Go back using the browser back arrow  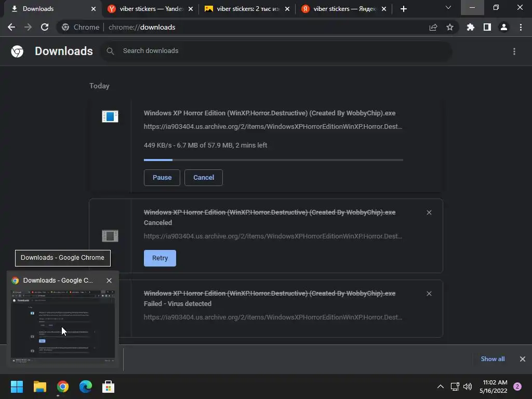(x=11, y=27)
